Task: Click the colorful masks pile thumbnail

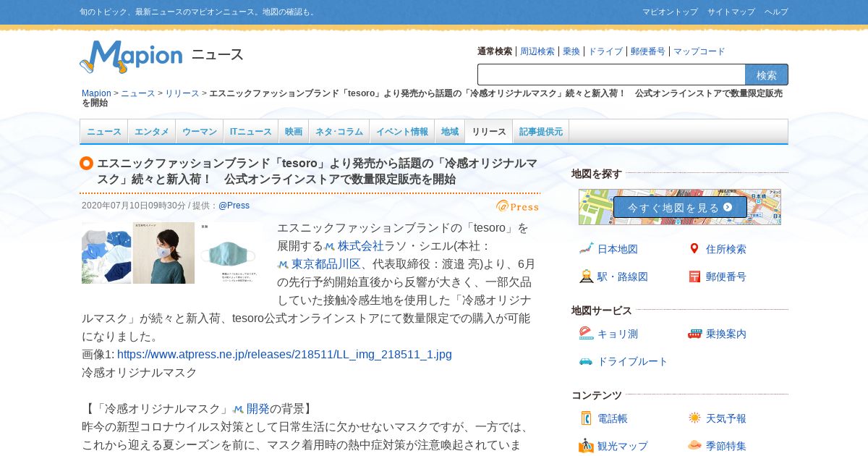Action: coord(106,253)
